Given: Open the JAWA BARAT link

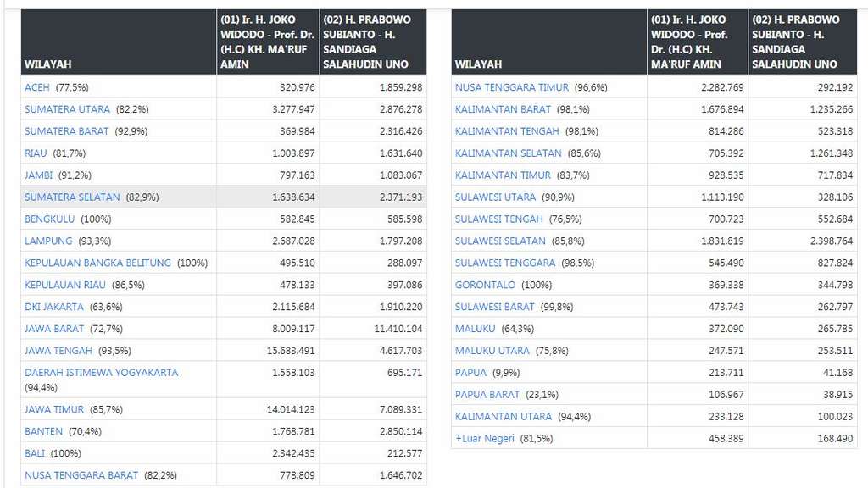Looking at the screenshot, I should click(54, 329).
